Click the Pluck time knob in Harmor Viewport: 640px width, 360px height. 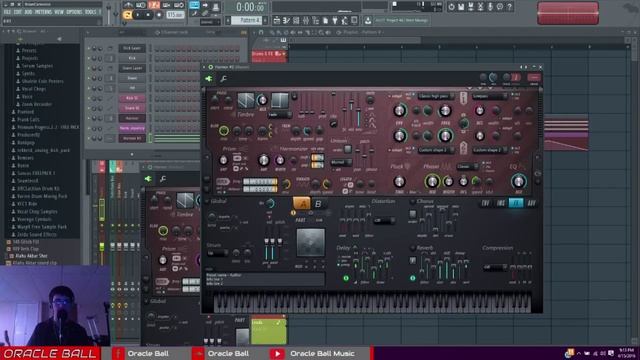click(399, 181)
